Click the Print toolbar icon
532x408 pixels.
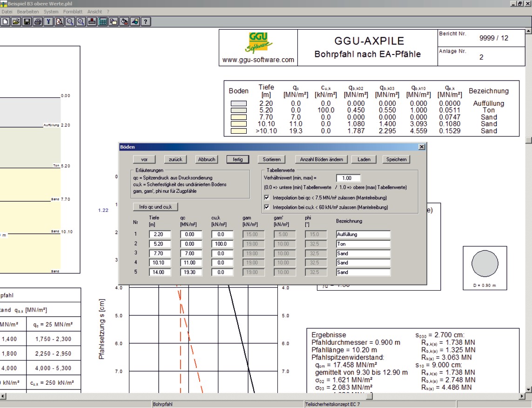pyautogui.click(x=38, y=22)
